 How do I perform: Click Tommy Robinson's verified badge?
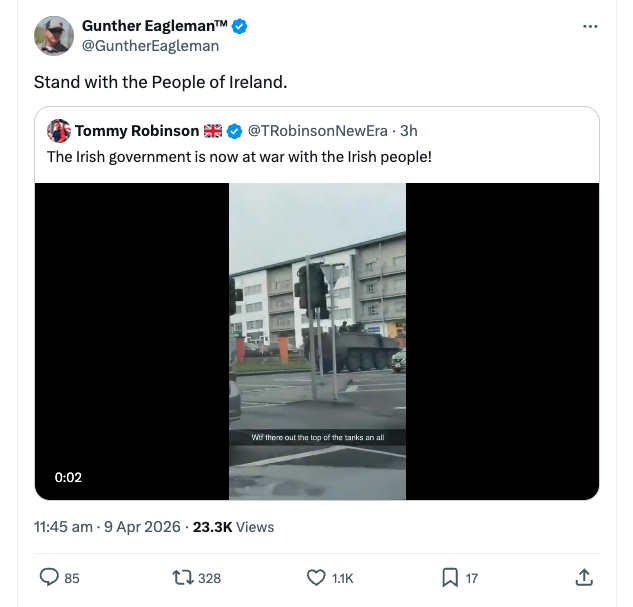pyautogui.click(x=234, y=131)
